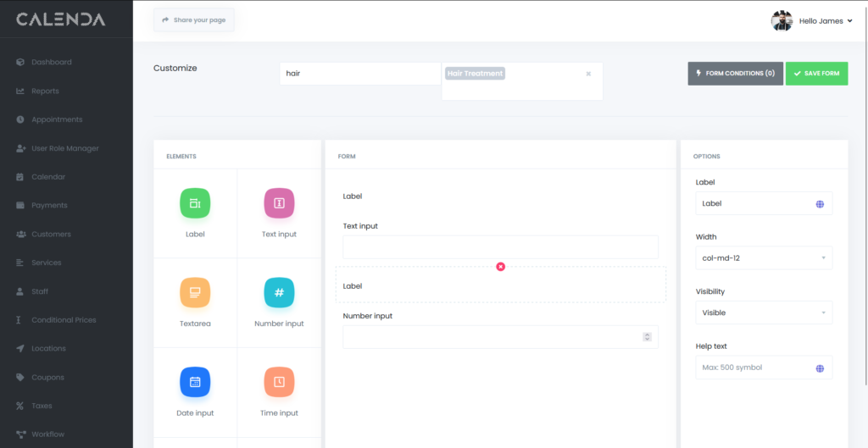The image size is (868, 448).
Task: Click the globe icon in Help text field
Action: pos(820,368)
